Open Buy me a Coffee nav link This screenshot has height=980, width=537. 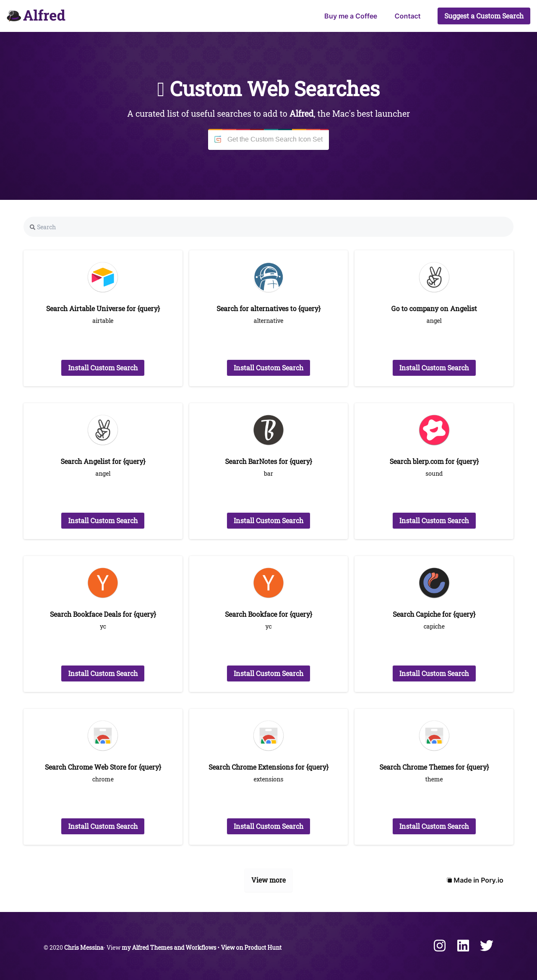351,16
